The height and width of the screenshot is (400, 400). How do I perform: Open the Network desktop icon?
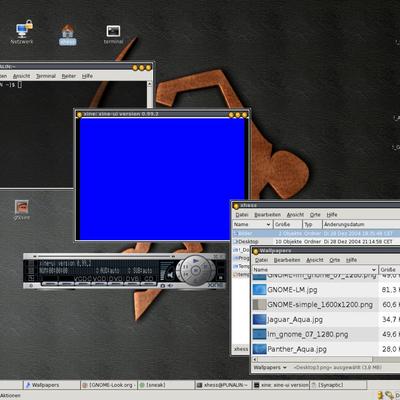(22, 33)
